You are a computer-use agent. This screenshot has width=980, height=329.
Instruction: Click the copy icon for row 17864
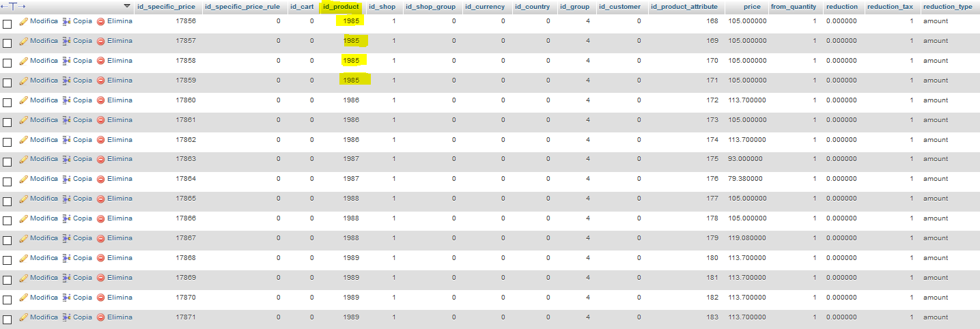[x=67, y=179]
